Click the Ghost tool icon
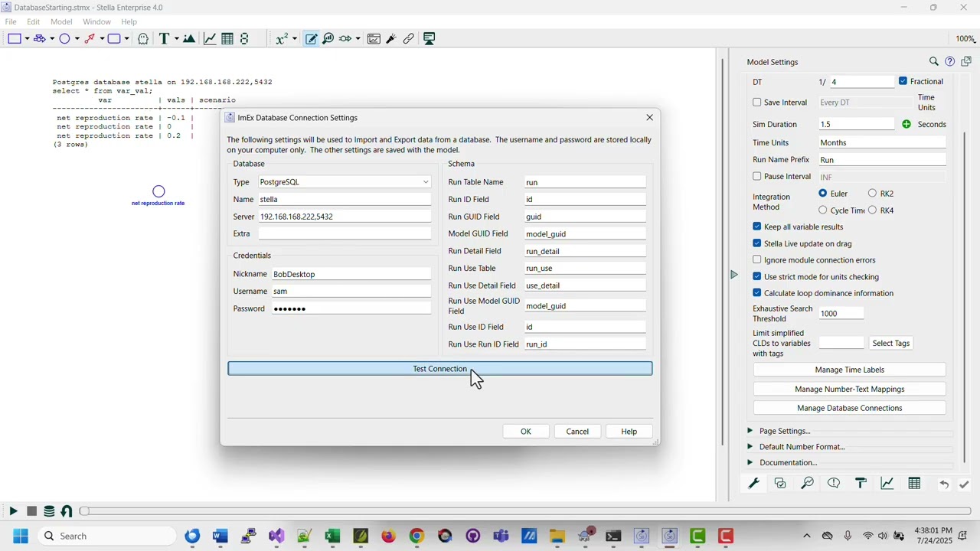 [143, 38]
